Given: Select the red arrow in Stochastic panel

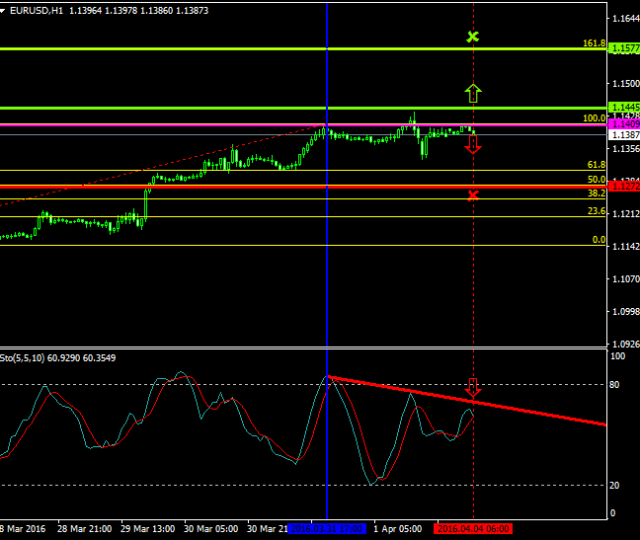Looking at the screenshot, I should [x=473, y=387].
